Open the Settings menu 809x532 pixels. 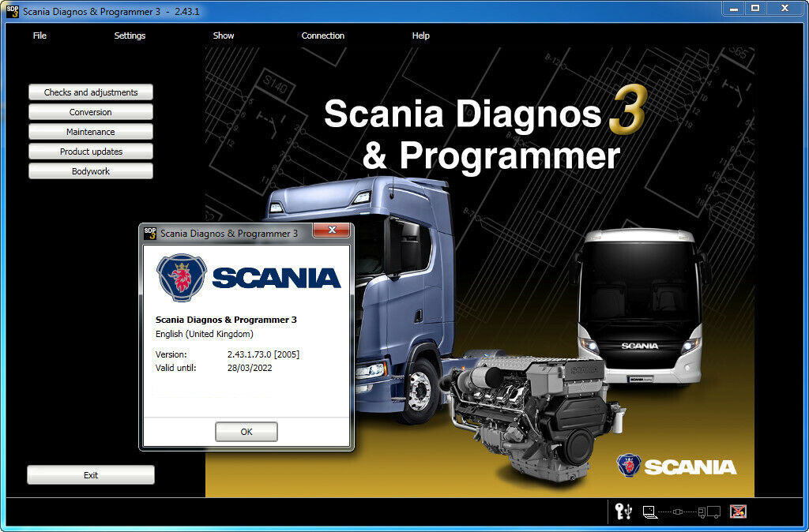[130, 36]
